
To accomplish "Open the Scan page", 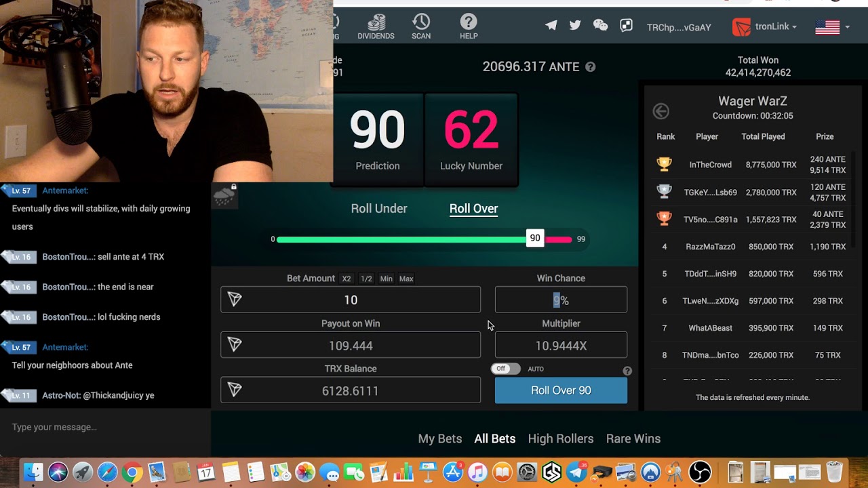I will pos(421,26).
